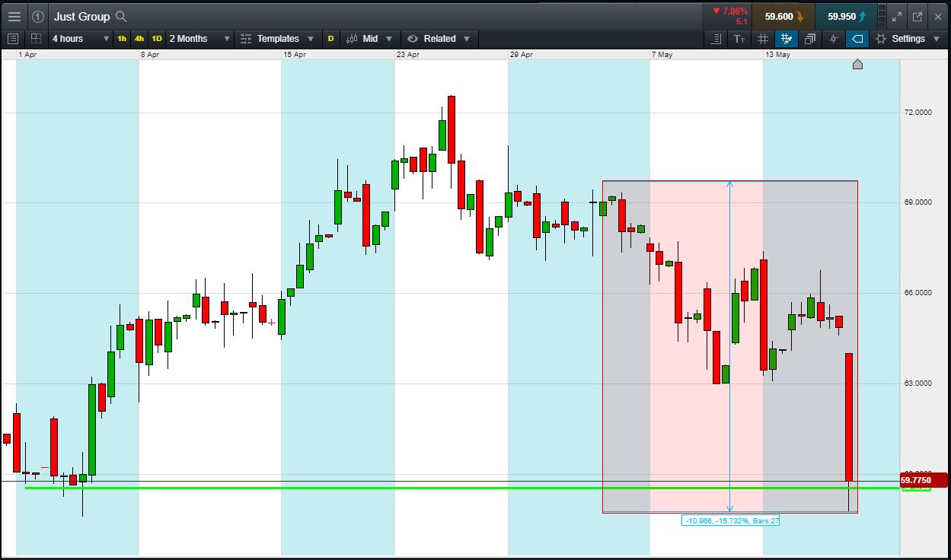Image resolution: width=951 pixels, height=560 pixels.
Task: Click the 13 May date label
Action: click(777, 55)
